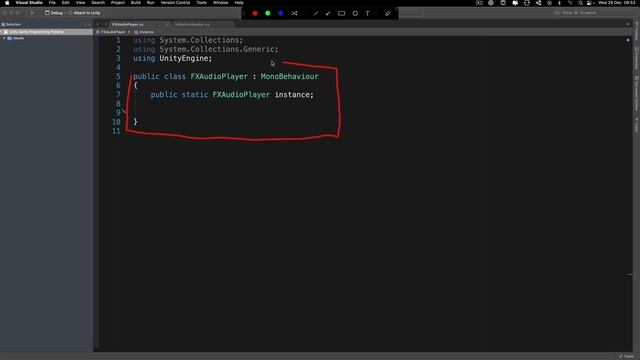Viewport: 640px width, 360px height.
Task: Select the Assets folder row
Action: pos(47,38)
